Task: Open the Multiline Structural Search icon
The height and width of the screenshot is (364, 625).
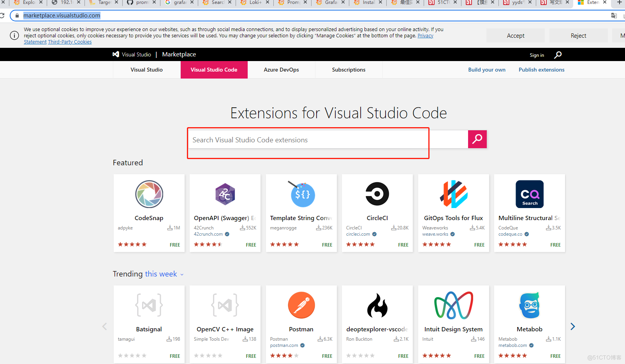Action: [x=530, y=194]
